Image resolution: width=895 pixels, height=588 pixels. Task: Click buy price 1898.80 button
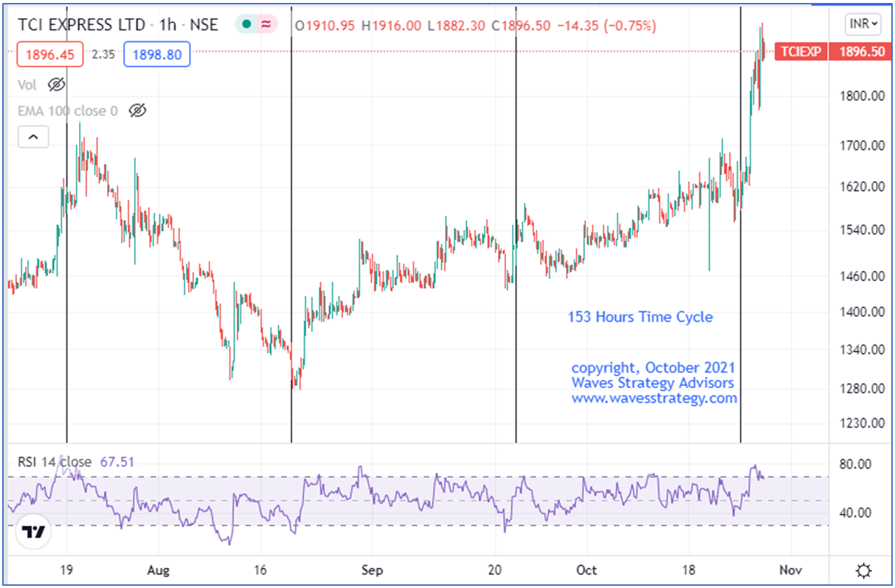(157, 54)
